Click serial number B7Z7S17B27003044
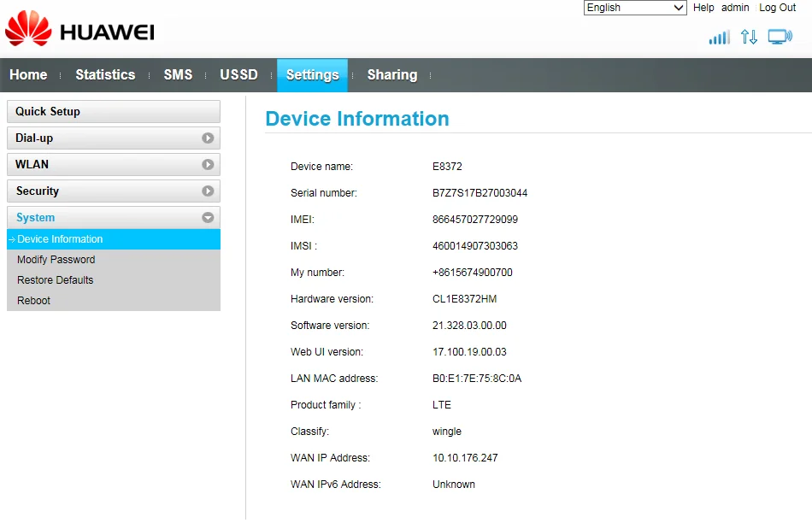812x523 pixels. (480, 193)
